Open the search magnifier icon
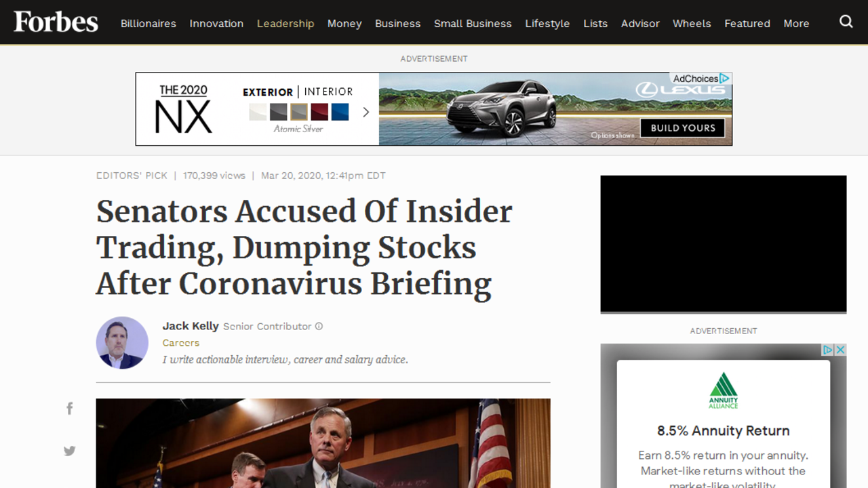 pyautogui.click(x=846, y=22)
